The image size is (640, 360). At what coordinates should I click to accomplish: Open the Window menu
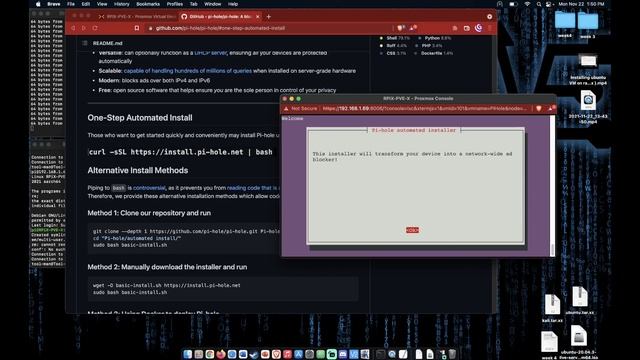coord(212,4)
